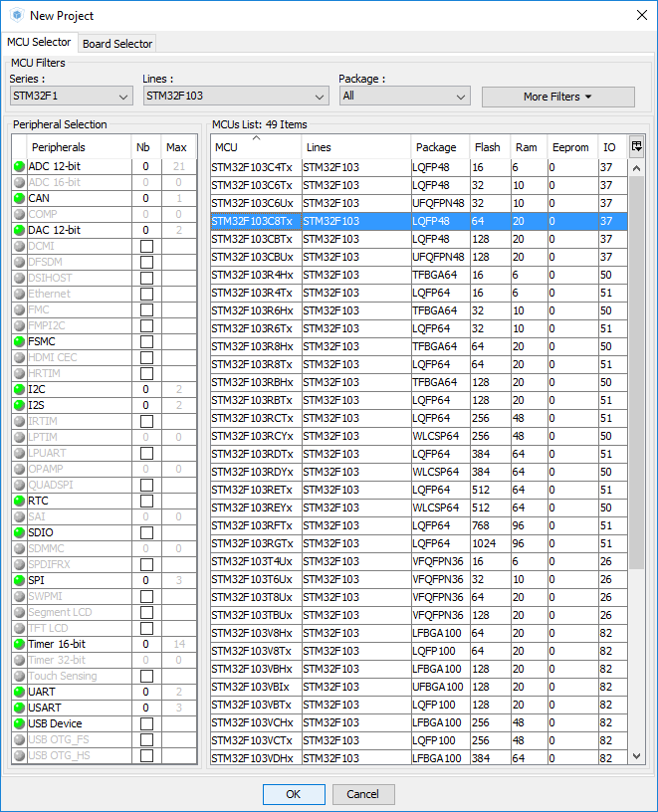Viewport: 658px width, 812px height.
Task: Click the green status dot for I2C
Action: point(19,389)
